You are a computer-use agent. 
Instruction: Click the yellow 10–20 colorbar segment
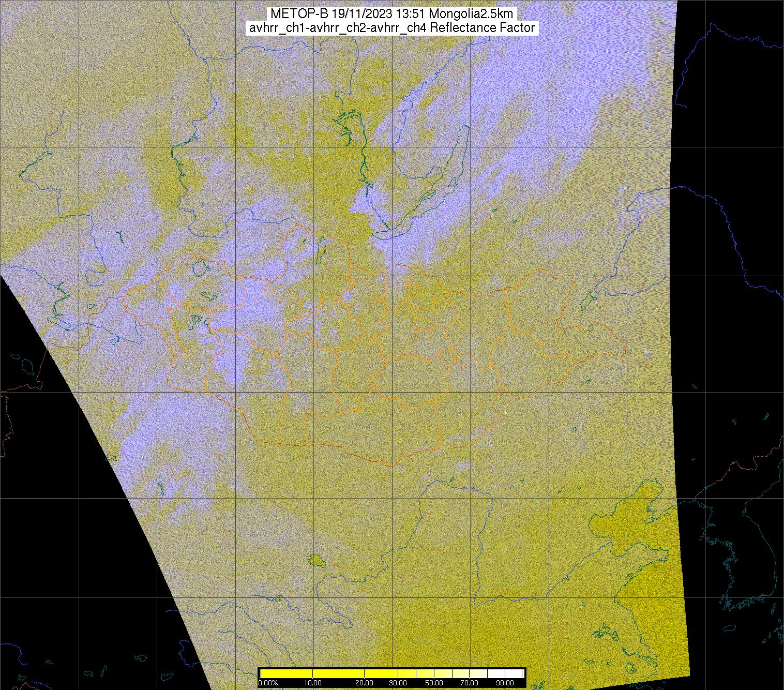338,673
